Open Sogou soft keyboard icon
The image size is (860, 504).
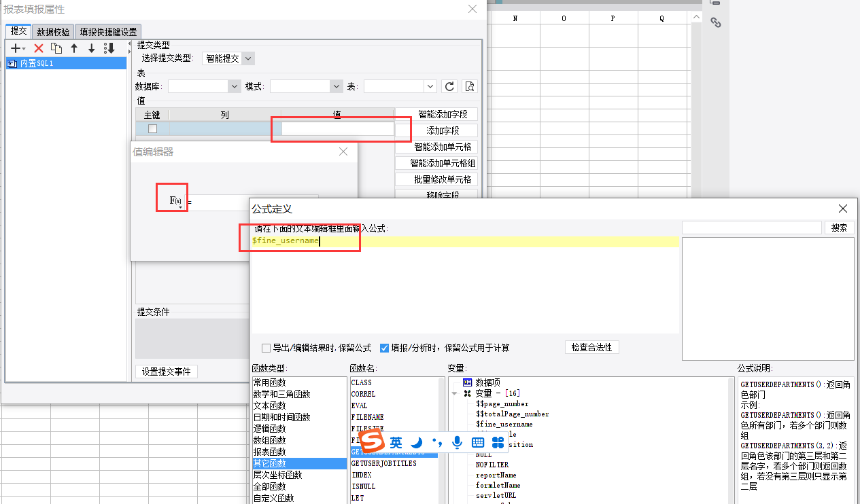click(x=478, y=443)
